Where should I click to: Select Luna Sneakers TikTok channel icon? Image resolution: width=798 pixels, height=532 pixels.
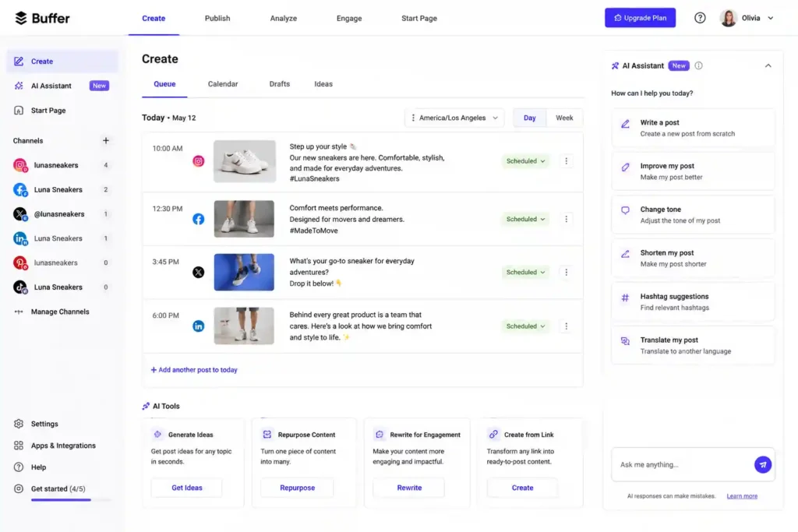(x=19, y=287)
